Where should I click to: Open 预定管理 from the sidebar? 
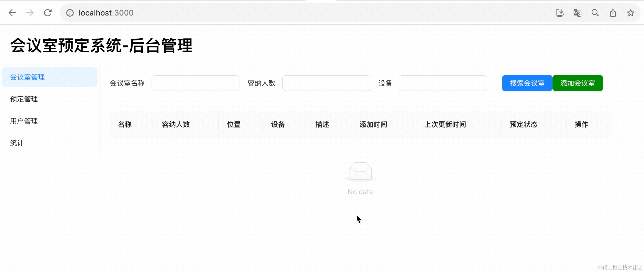[24, 99]
